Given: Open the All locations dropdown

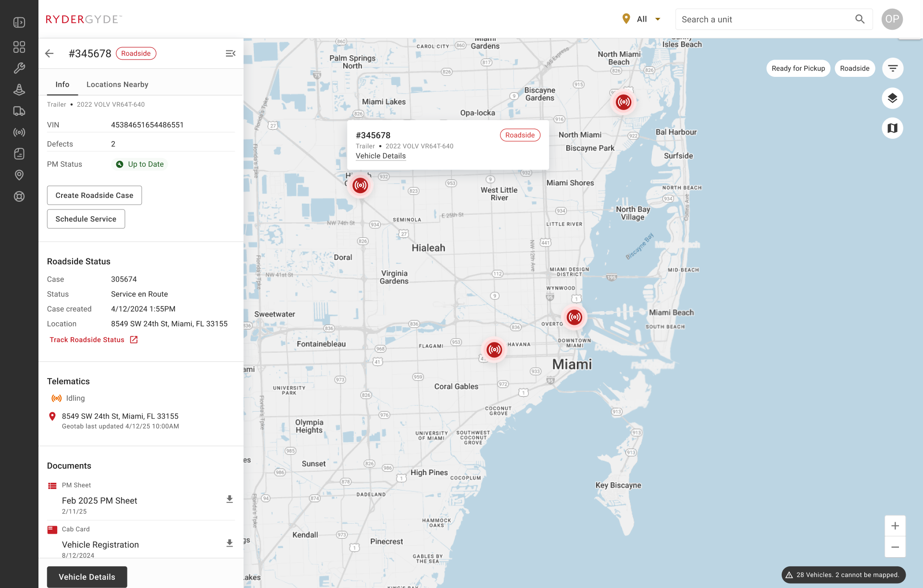Looking at the screenshot, I should pyautogui.click(x=642, y=19).
